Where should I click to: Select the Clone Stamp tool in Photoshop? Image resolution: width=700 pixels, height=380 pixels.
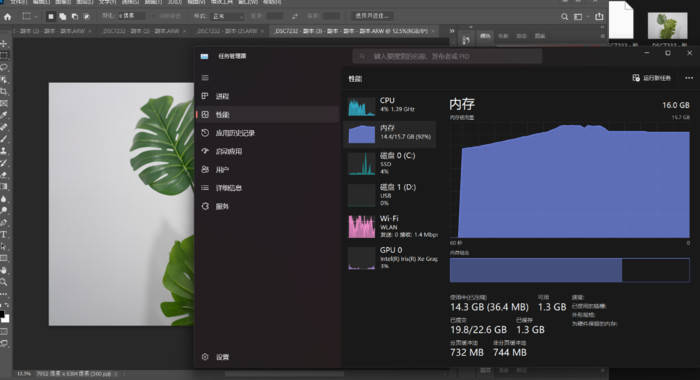coord(4,150)
